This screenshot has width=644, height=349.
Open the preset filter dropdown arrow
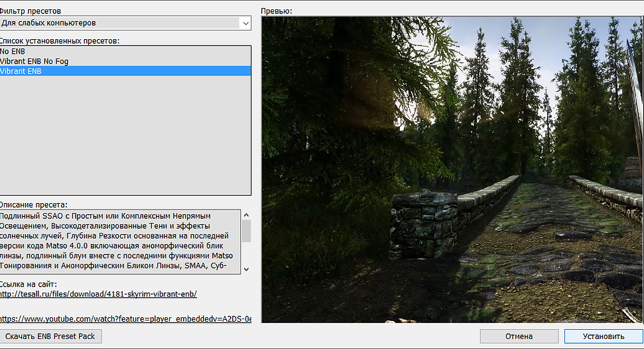click(245, 23)
